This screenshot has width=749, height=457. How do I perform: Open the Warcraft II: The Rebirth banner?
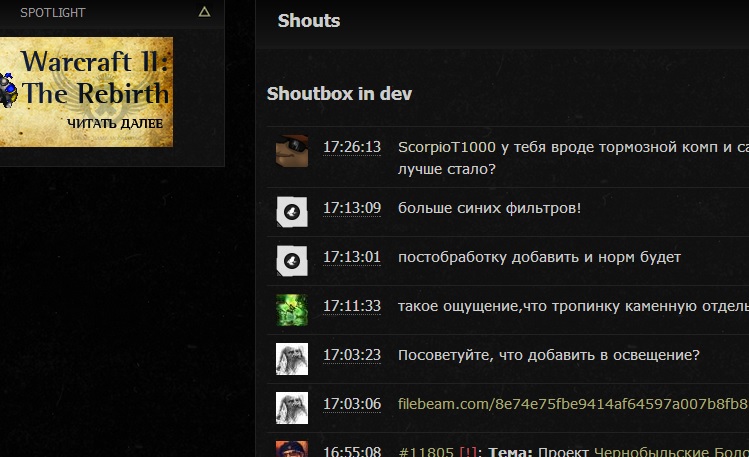click(x=86, y=92)
